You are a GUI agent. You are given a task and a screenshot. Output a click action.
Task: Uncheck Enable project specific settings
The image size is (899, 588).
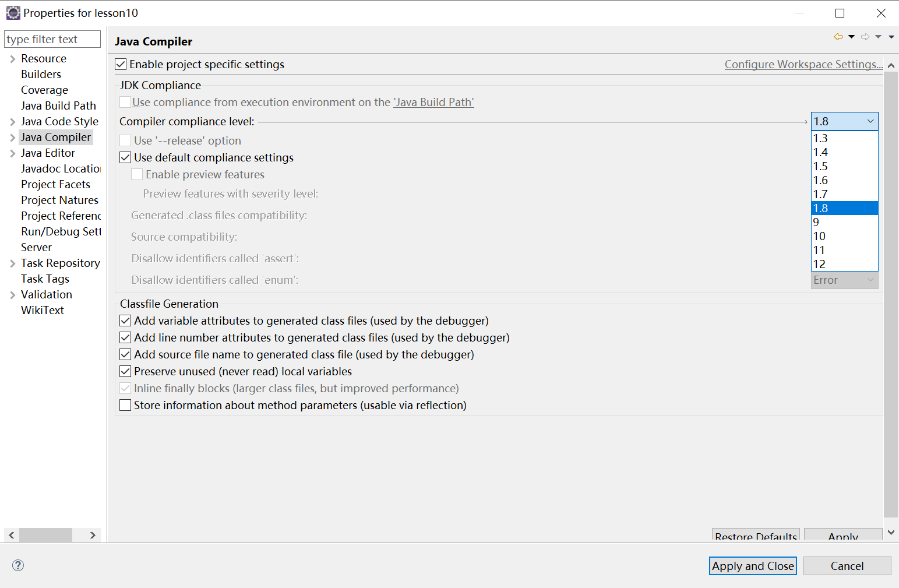coord(121,64)
